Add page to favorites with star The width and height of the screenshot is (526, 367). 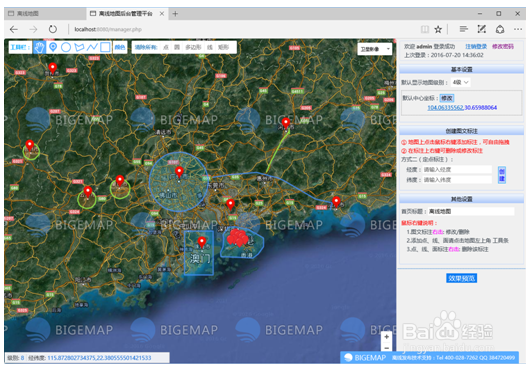pyautogui.click(x=438, y=30)
